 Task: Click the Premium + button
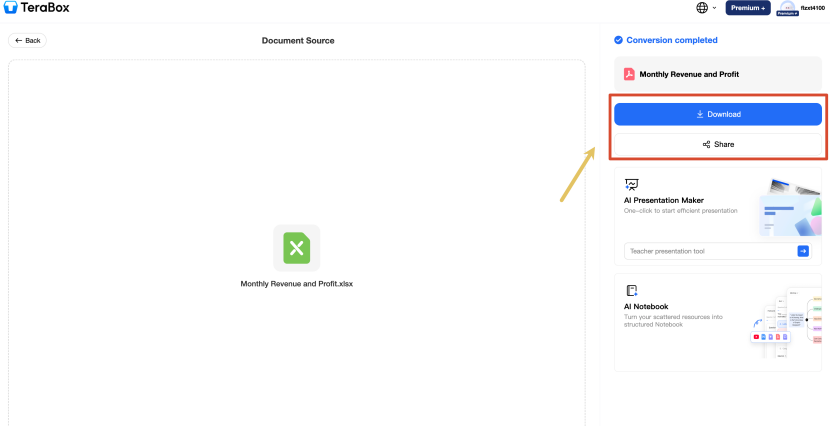tap(747, 8)
